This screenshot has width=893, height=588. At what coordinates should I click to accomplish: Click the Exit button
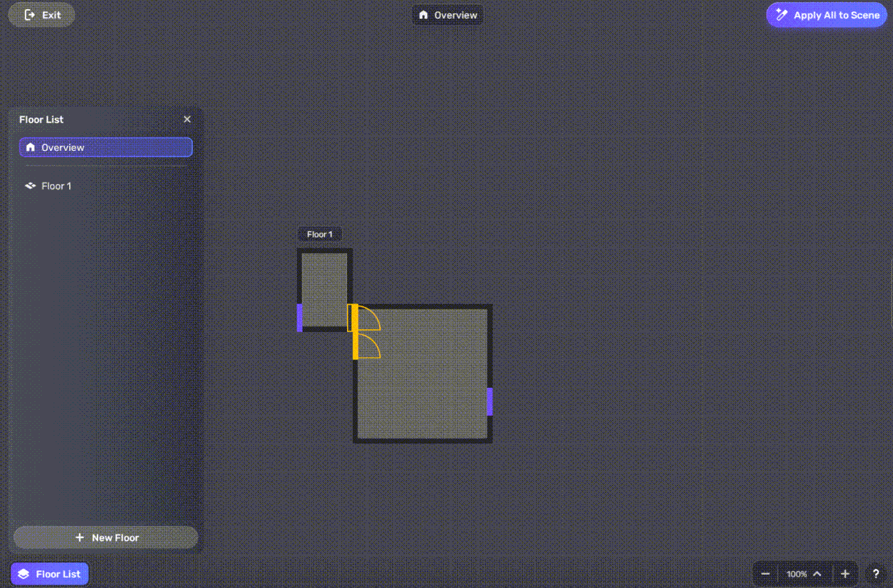click(42, 15)
